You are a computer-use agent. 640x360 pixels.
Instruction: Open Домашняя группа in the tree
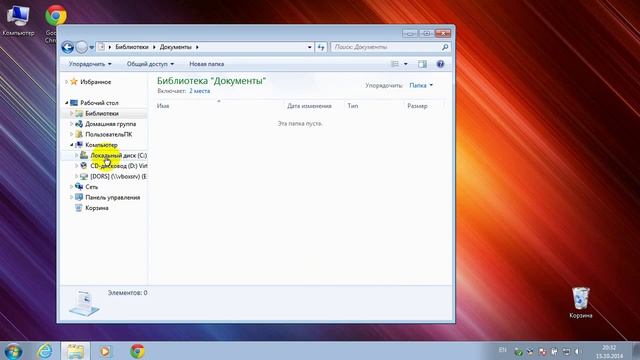point(111,124)
